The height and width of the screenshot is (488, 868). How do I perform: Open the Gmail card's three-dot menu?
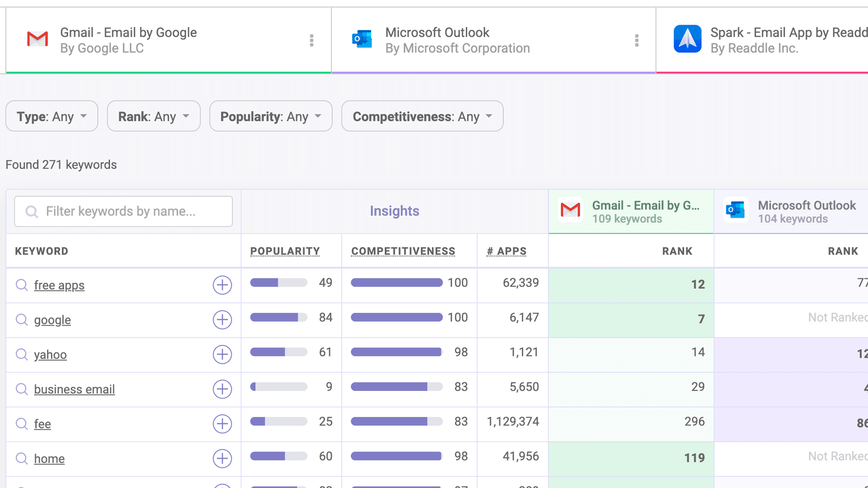[311, 40]
